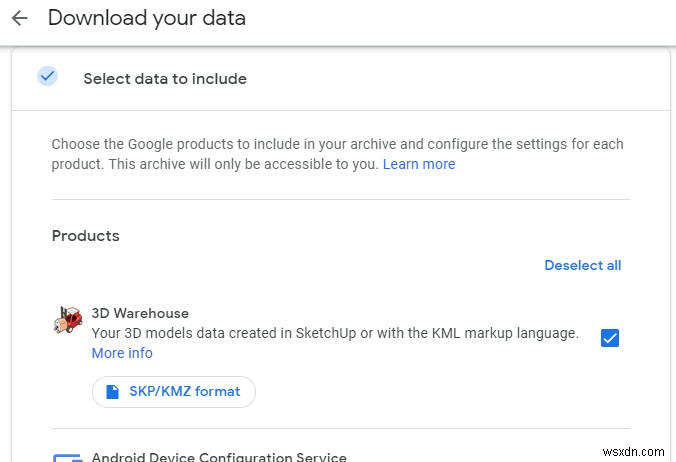Click the Select data to include heading

tap(165, 79)
